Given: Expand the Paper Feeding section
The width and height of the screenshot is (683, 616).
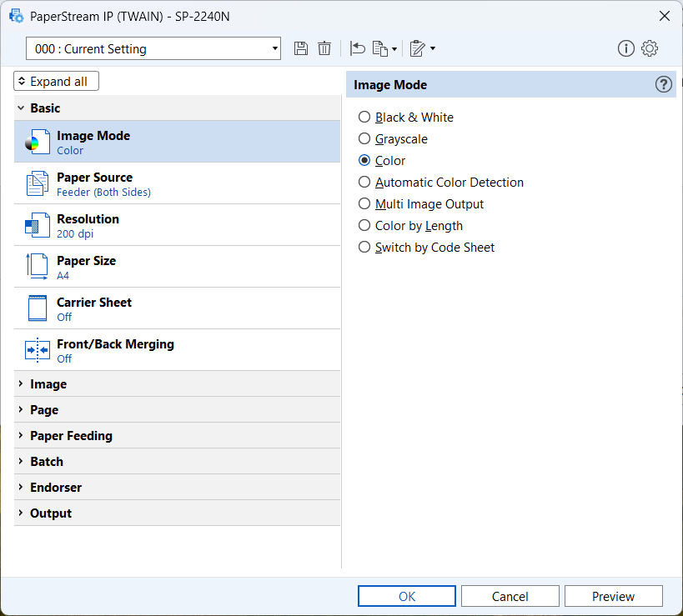Looking at the screenshot, I should (x=177, y=435).
